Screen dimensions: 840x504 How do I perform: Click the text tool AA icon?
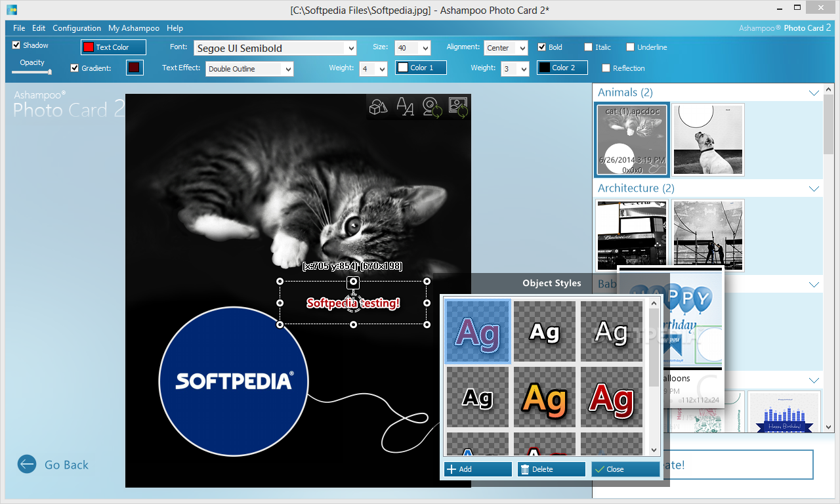(406, 106)
